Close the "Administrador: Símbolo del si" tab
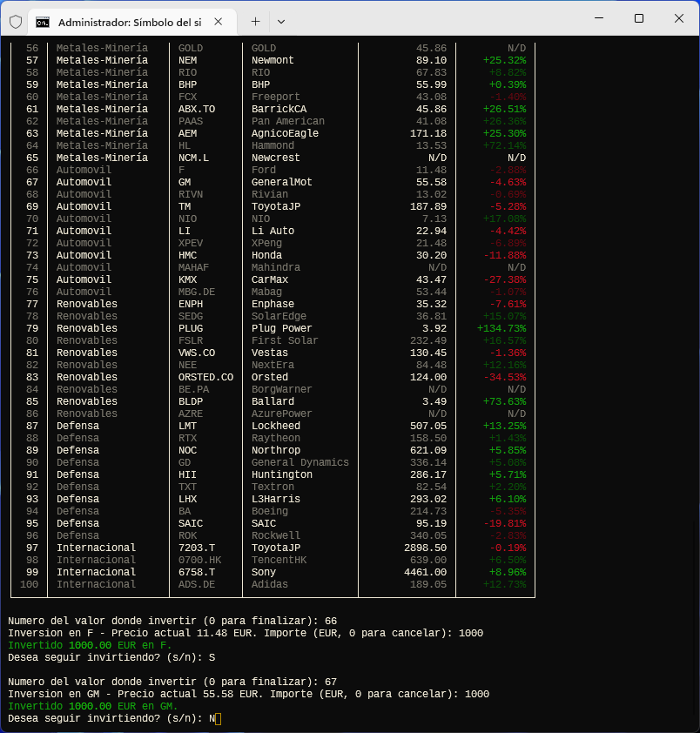Screen dimensions: 700x733 coord(219,21)
